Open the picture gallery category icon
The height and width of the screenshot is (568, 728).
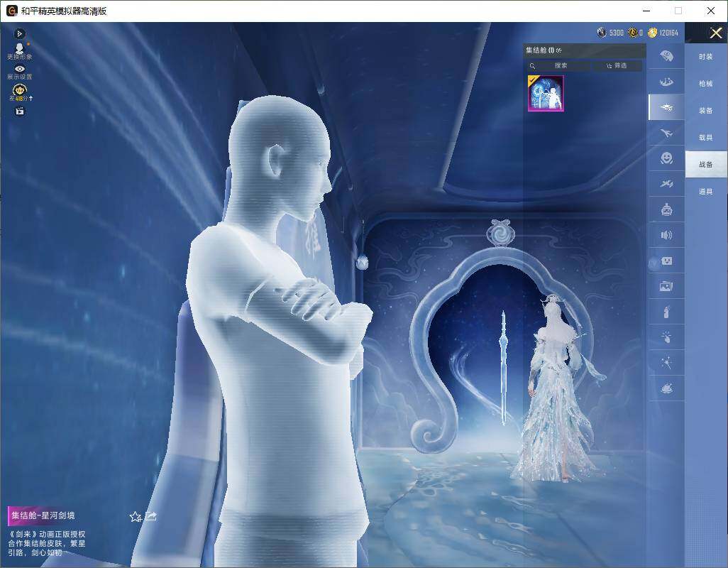pos(666,287)
